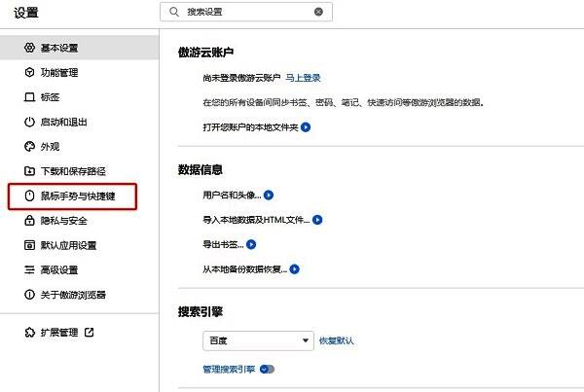This screenshot has width=584, height=392.
Task: Click the 关于傲游浏览器 info icon
Action: tap(29, 295)
